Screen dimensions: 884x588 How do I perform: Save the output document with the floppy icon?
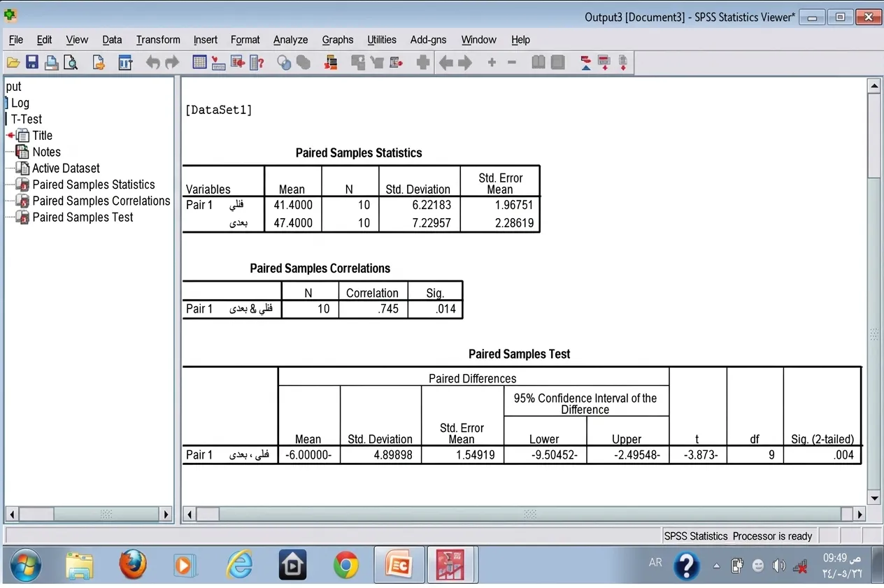click(x=32, y=63)
